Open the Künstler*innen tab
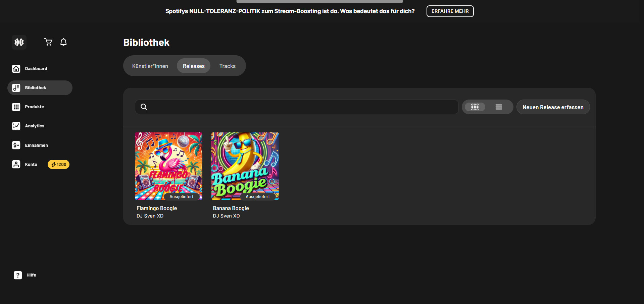644x304 pixels. click(x=150, y=66)
